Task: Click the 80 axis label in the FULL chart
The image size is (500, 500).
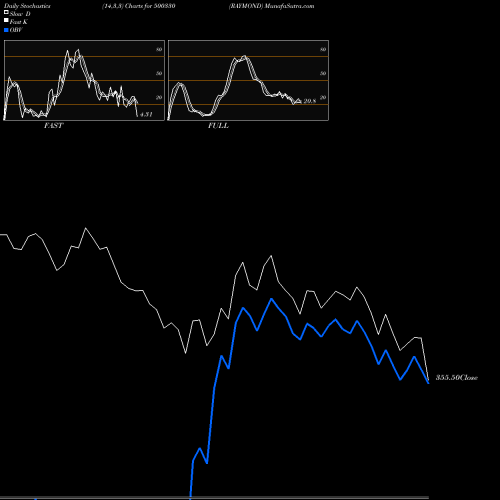Action: (323, 49)
